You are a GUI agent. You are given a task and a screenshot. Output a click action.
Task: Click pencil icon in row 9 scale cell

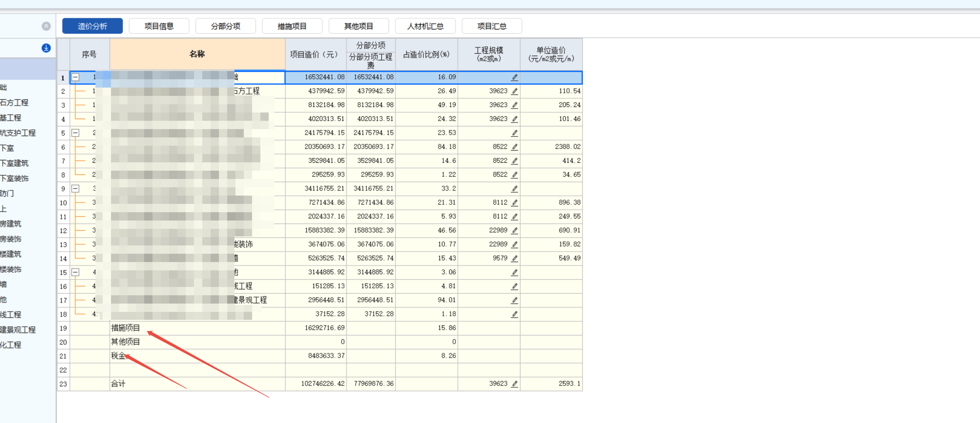(514, 189)
